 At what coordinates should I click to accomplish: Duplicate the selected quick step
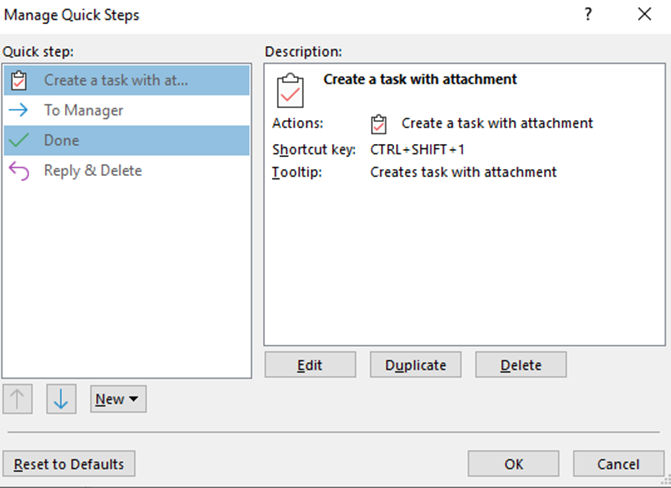coord(415,365)
